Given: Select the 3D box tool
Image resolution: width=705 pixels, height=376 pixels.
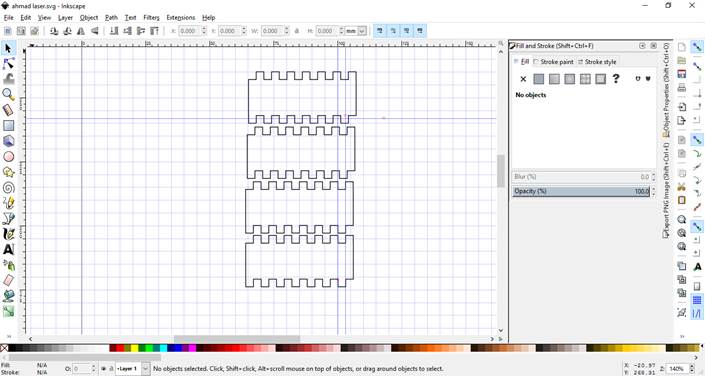Looking at the screenshot, I should tap(8, 141).
